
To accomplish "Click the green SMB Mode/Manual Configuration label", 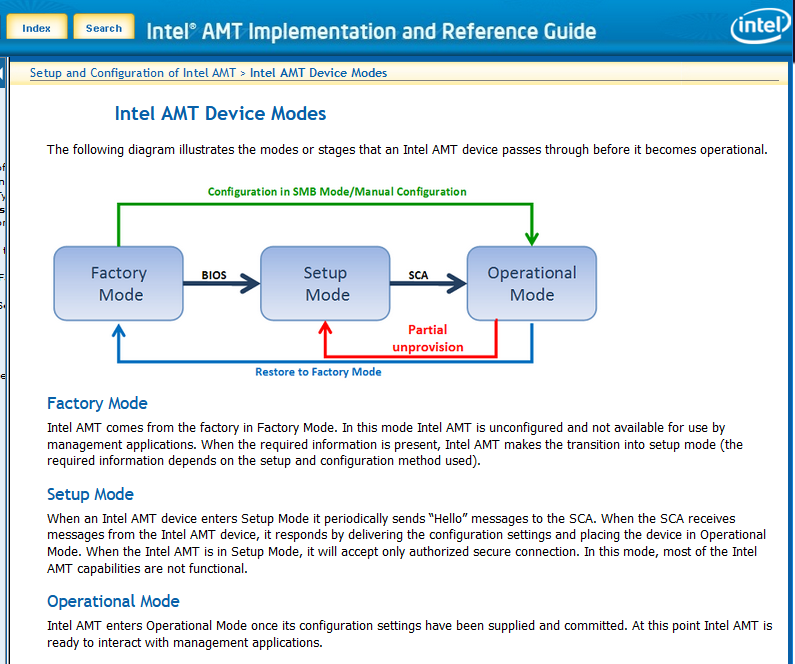I will point(337,192).
